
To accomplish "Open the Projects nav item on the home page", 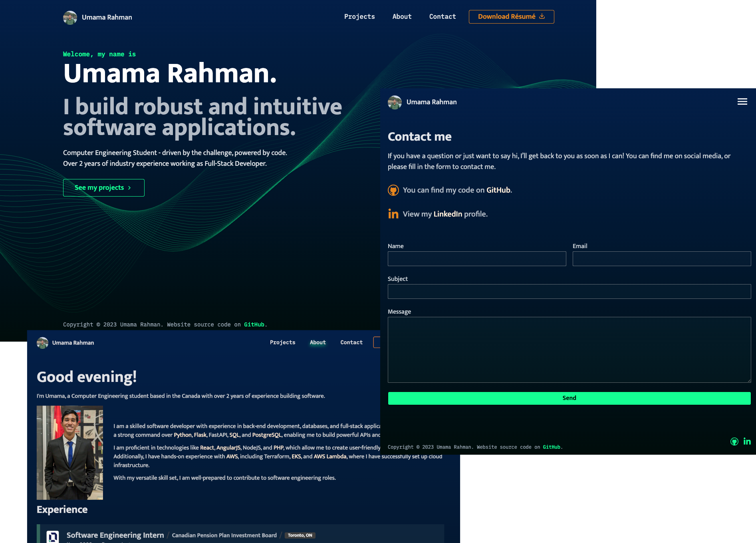I will point(359,17).
